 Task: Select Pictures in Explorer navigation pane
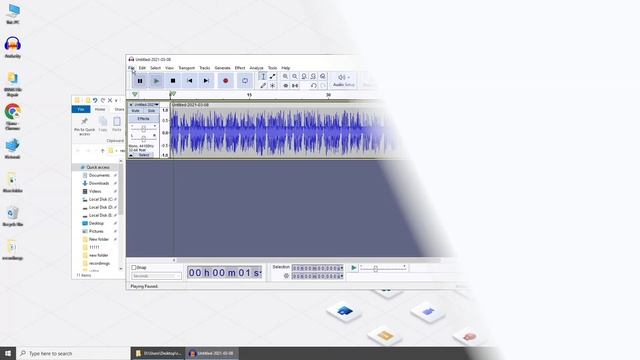pos(96,231)
